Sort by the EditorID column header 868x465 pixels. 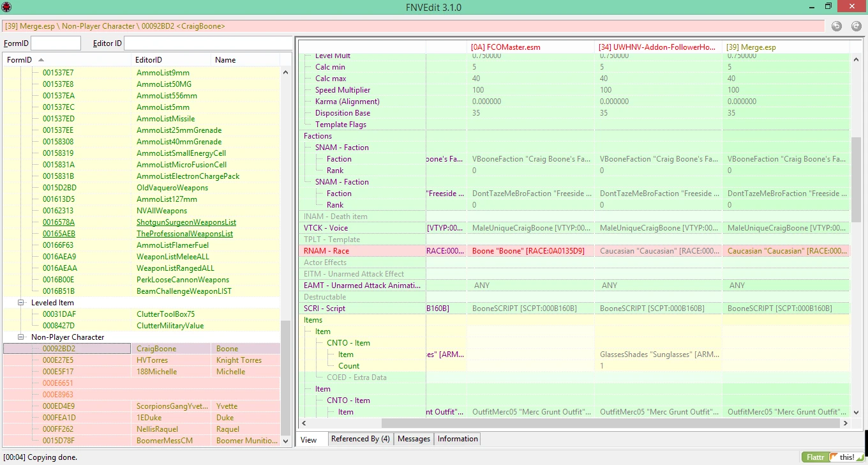(171, 60)
